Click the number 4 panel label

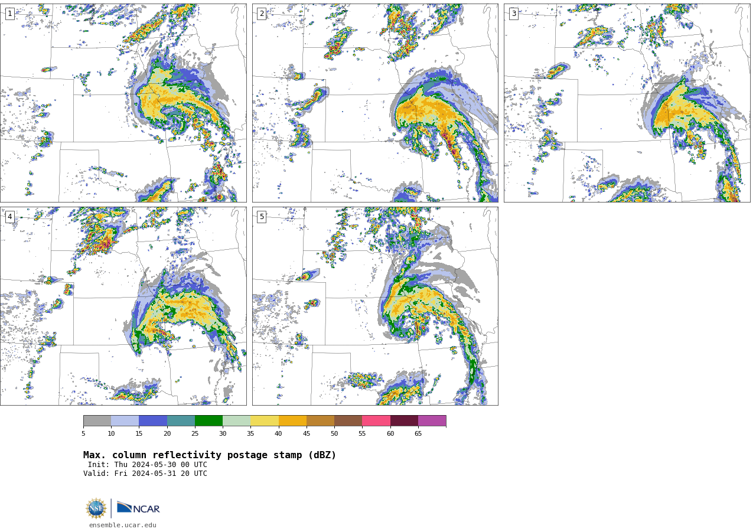click(9, 217)
